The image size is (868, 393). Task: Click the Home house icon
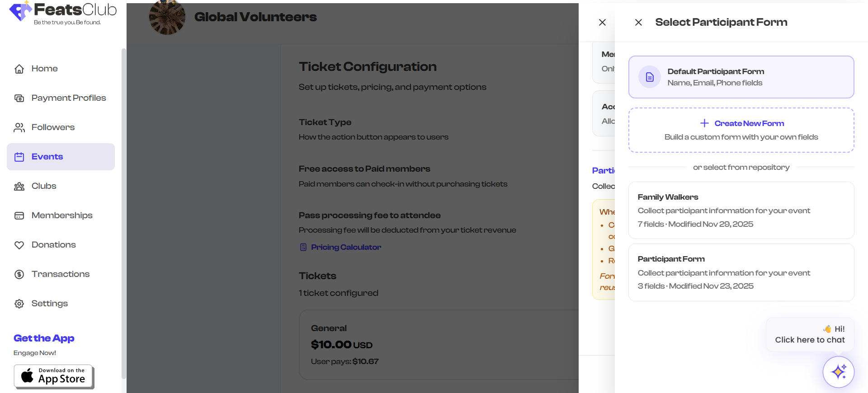(19, 69)
